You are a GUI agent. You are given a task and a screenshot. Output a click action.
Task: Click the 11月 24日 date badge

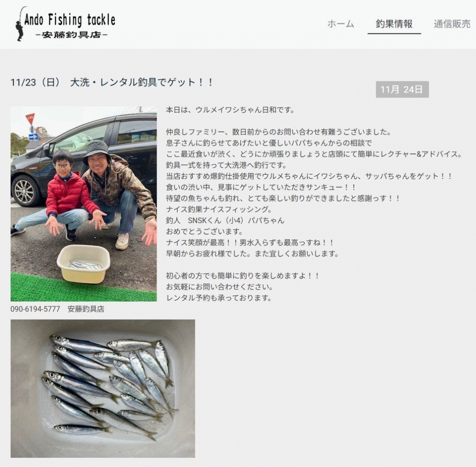click(402, 90)
